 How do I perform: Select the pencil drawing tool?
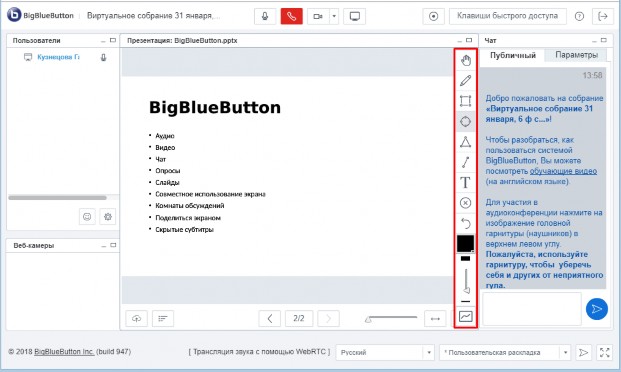coord(466,80)
